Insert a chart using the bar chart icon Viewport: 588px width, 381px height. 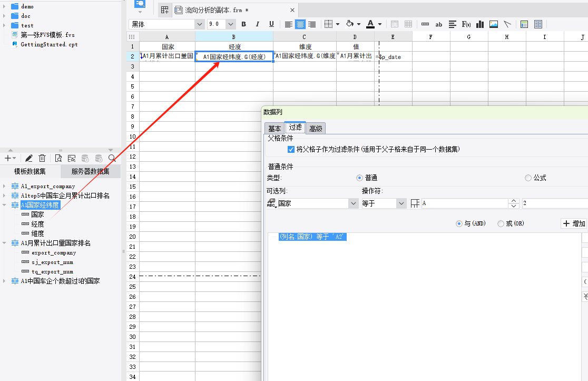click(480, 24)
